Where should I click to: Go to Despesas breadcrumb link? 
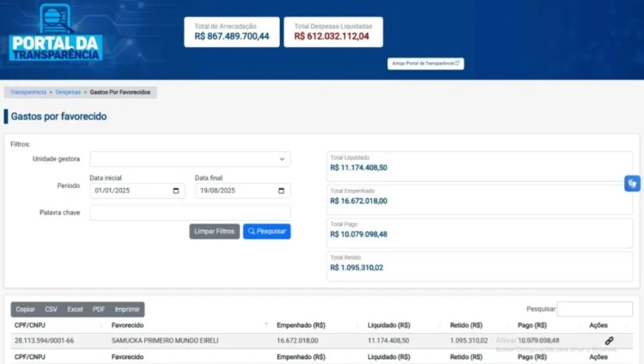pos(69,92)
